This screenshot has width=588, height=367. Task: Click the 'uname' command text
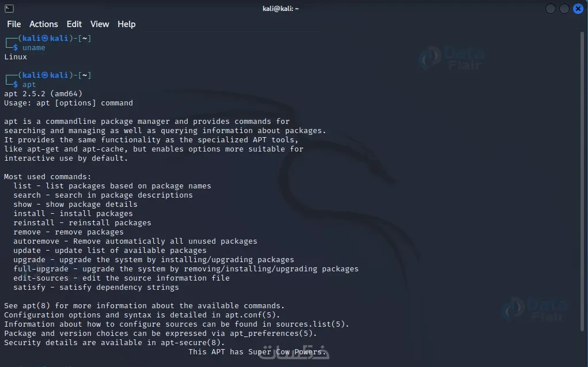point(34,48)
